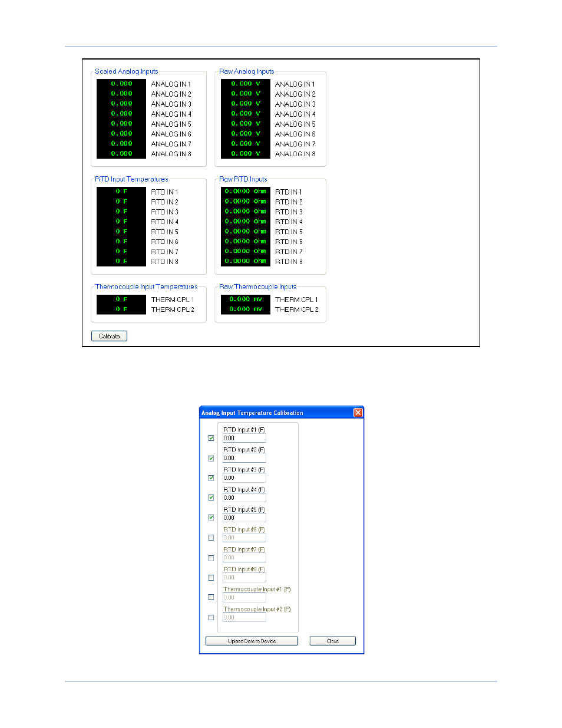This screenshot has height=728, width=562.
Task: Select Raw Analog Inputs ANALOG IN 5 voltage reading
Action: (x=246, y=124)
